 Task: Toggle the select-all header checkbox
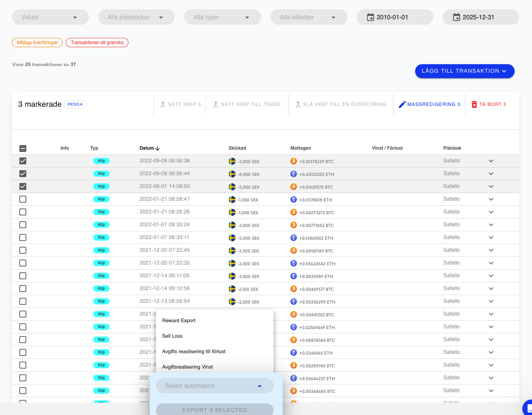pyautogui.click(x=23, y=148)
